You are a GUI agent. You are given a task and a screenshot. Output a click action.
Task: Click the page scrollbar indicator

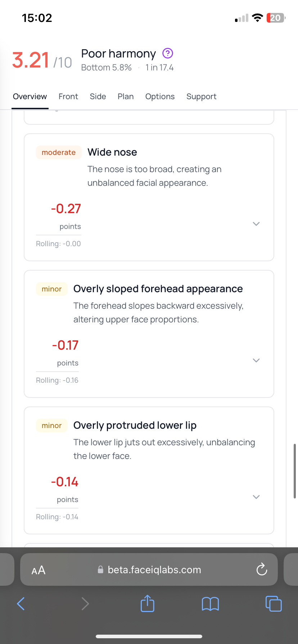(x=295, y=471)
